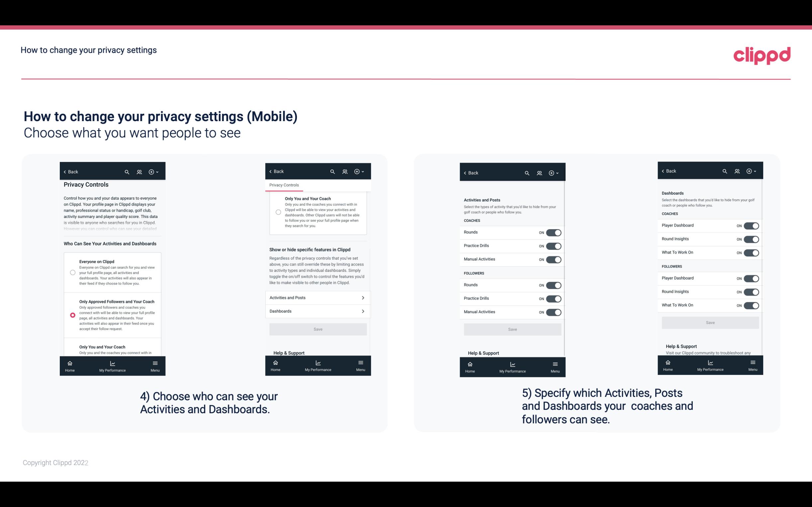Disable Player Dashboard for Followers toggle
The width and height of the screenshot is (812, 507).
click(x=751, y=278)
